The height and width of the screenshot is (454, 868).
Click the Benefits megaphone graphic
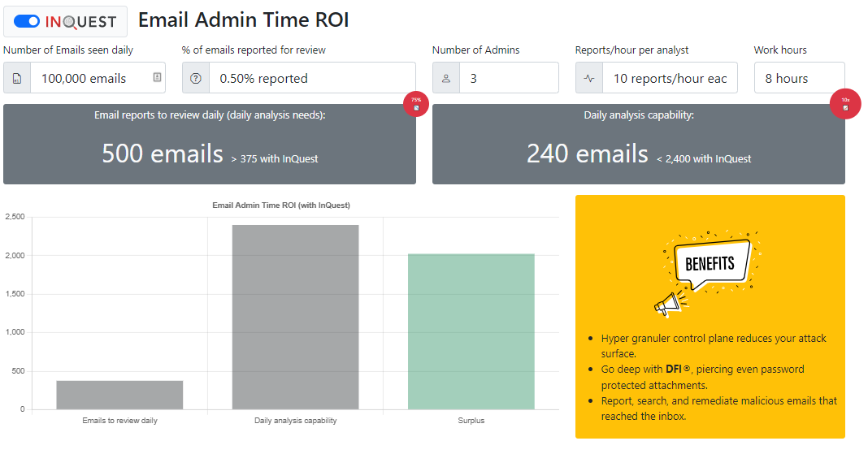click(709, 273)
